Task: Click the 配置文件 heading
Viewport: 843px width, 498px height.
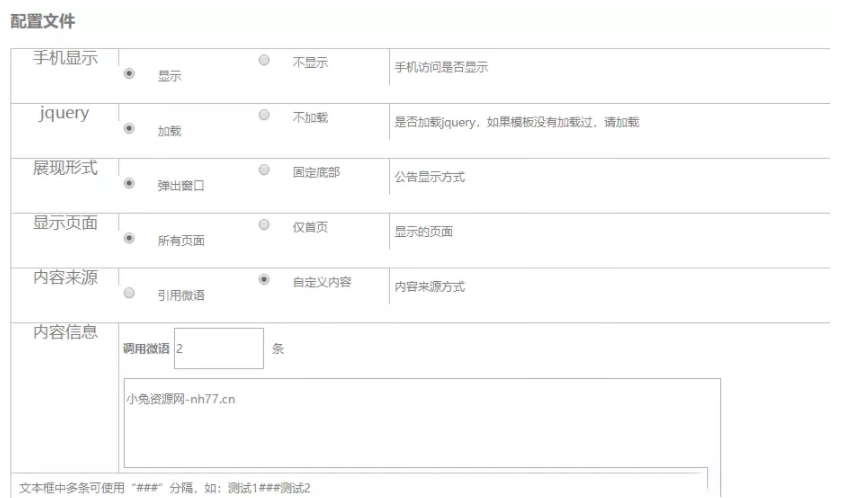Action: click(x=42, y=22)
